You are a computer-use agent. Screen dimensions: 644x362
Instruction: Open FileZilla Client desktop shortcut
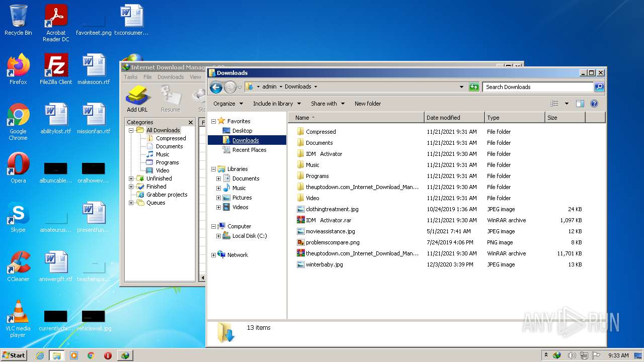coord(56,69)
